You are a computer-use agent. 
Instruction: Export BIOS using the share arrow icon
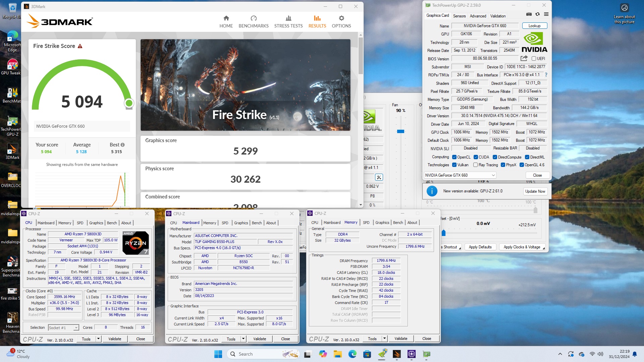point(524,58)
